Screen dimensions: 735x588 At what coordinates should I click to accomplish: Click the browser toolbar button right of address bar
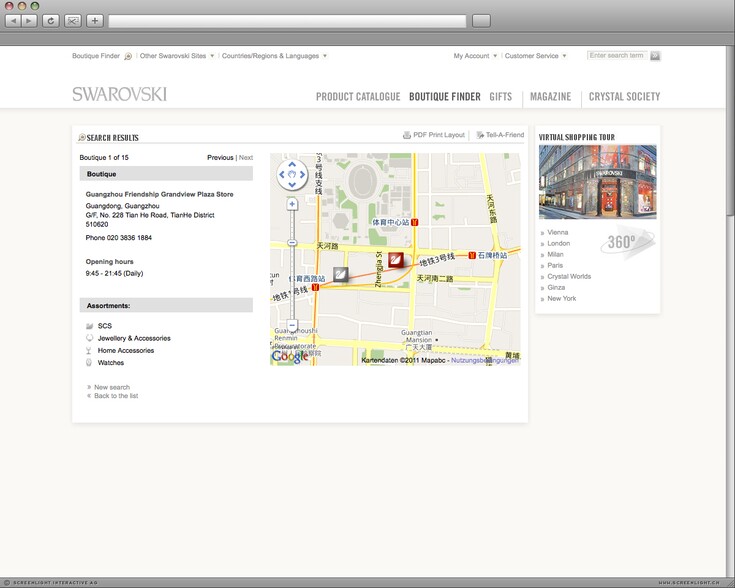(x=481, y=21)
